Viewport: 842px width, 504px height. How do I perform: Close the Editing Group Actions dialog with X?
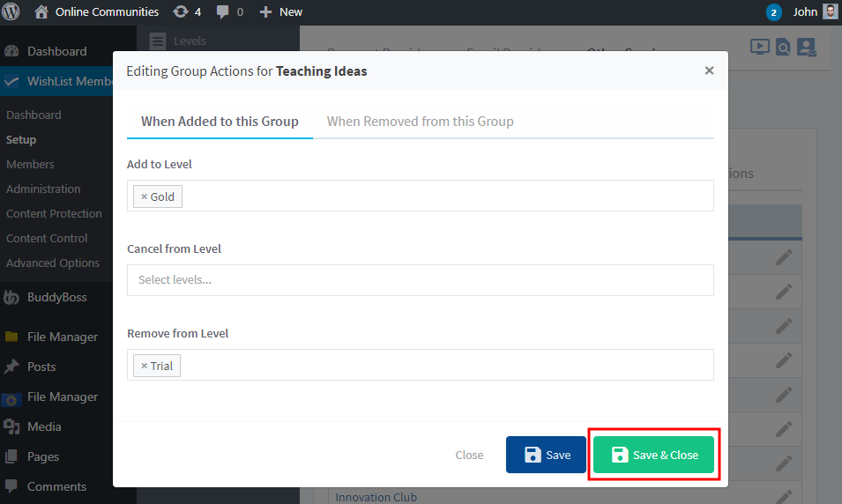(709, 70)
